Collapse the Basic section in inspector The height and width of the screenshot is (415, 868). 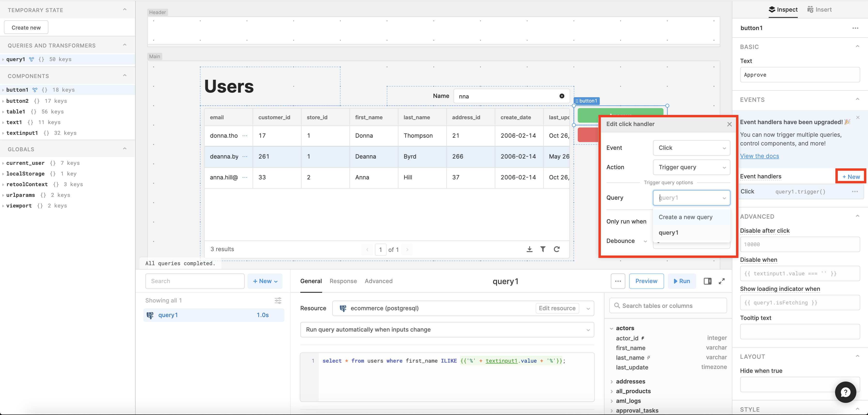click(857, 47)
